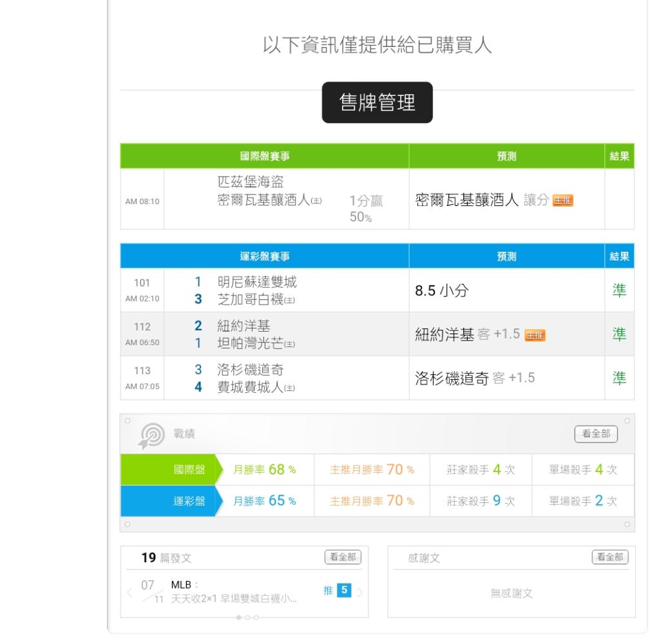Click the 主推 badge next to 密爾瓦基釀酒人 讓分
This screenshot has width=668, height=644.
pyautogui.click(x=562, y=201)
